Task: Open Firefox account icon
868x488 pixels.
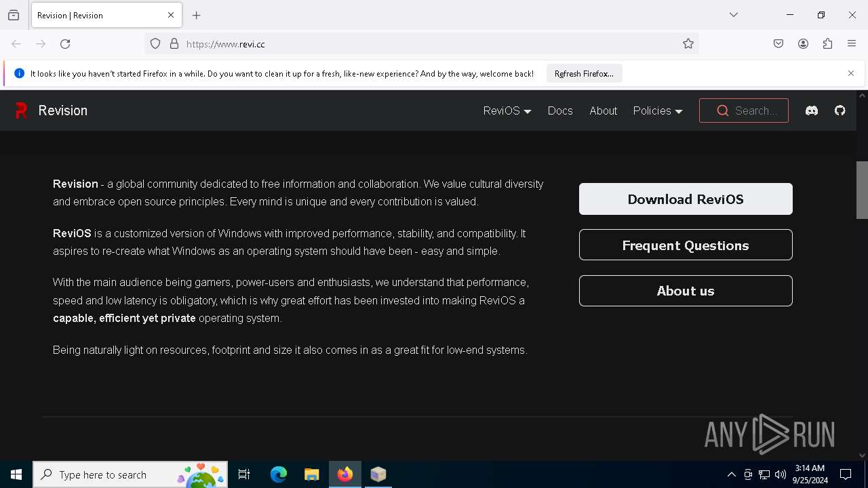Action: pyautogui.click(x=803, y=44)
